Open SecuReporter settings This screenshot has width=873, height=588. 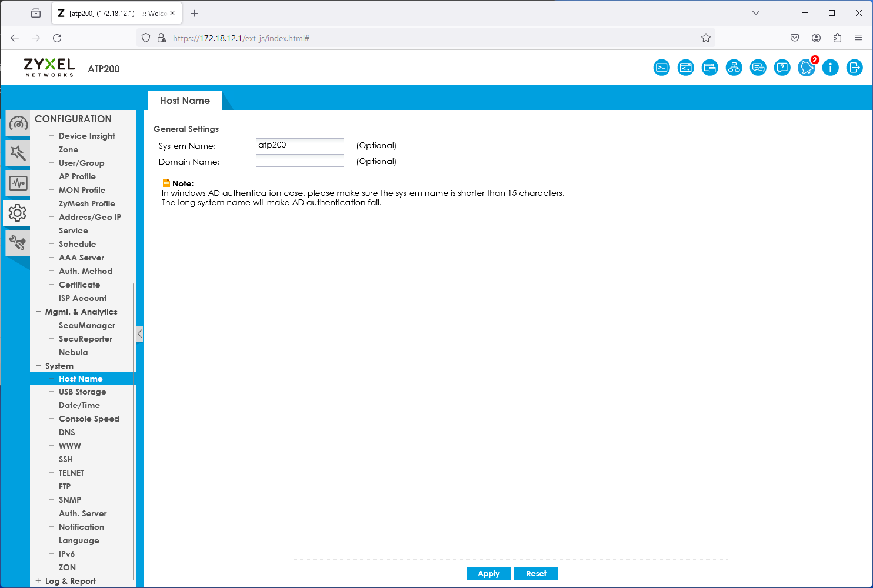(x=86, y=339)
